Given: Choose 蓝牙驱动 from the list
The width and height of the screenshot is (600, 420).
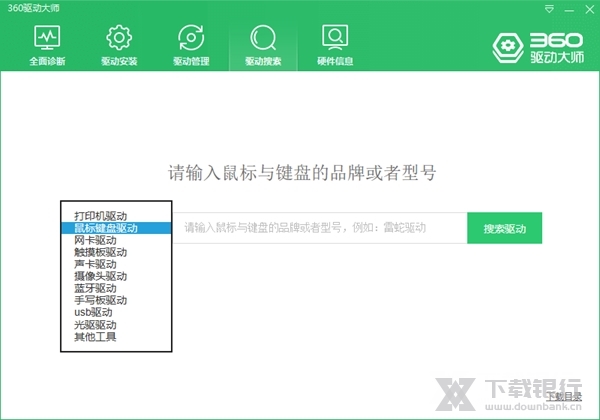Looking at the screenshot, I should [x=116, y=288].
